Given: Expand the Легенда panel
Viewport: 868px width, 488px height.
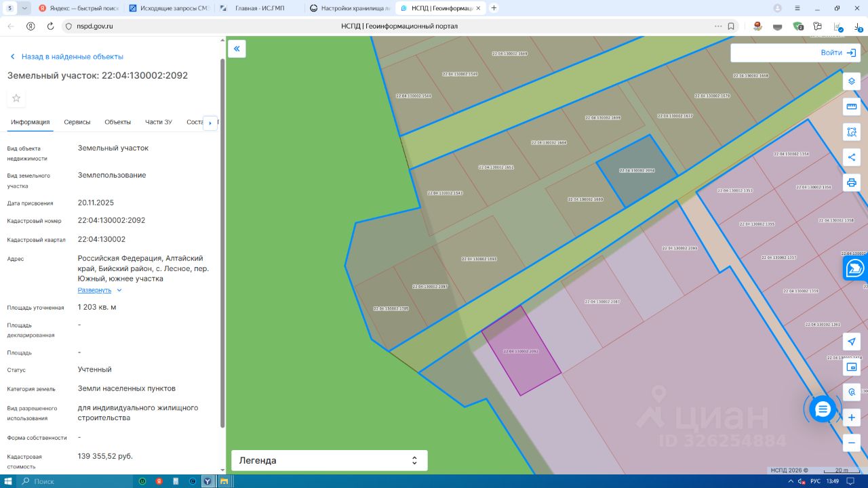Looking at the screenshot, I should click(330, 460).
